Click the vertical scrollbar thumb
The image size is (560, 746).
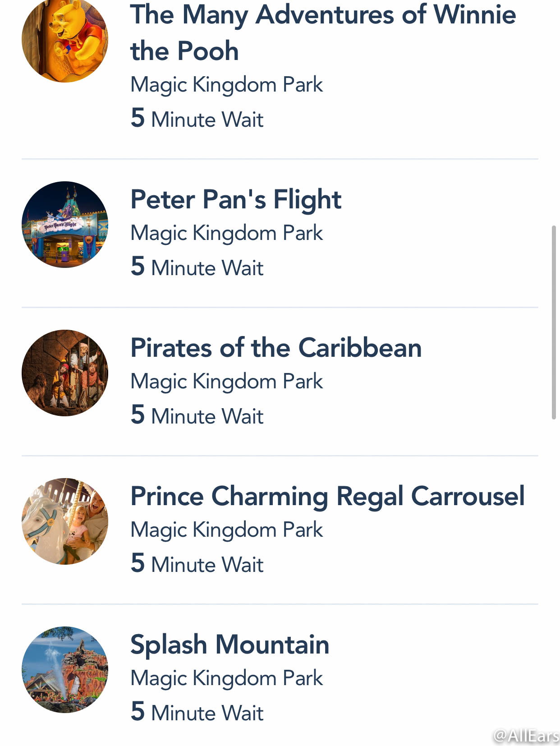pos(554,323)
